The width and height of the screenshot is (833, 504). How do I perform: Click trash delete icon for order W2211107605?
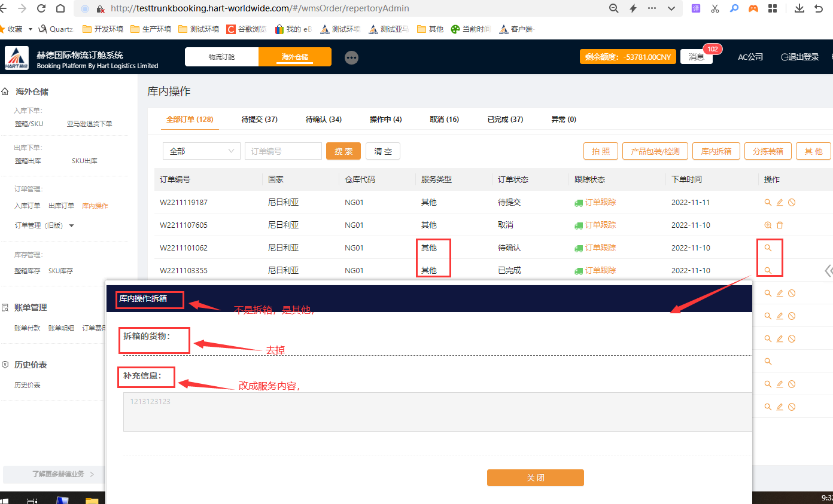pos(780,225)
